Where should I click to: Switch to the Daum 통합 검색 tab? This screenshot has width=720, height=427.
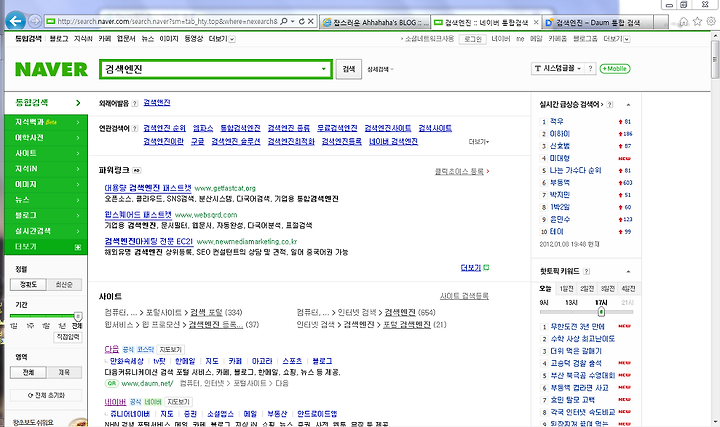pos(599,22)
